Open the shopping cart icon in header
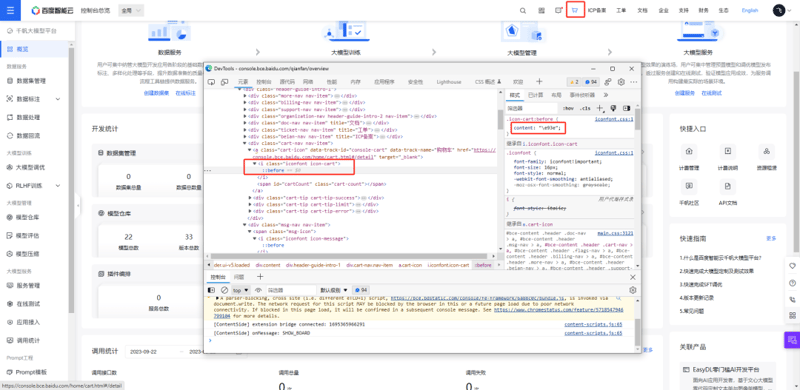 click(x=576, y=10)
